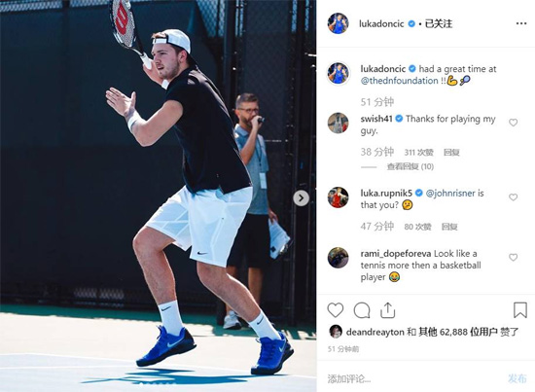Advance to next photo with carousel arrow
Image resolution: width=535 pixels, height=392 pixels.
[x=301, y=198]
